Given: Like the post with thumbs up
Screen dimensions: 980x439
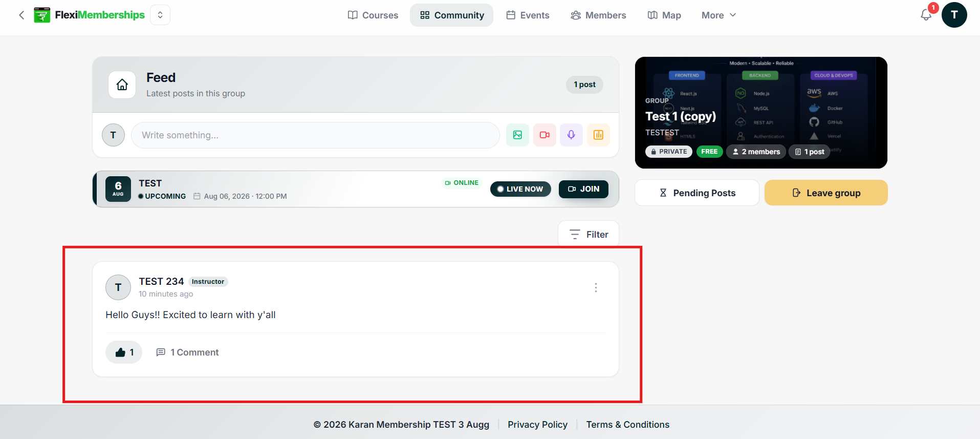Looking at the screenshot, I should click(x=124, y=352).
